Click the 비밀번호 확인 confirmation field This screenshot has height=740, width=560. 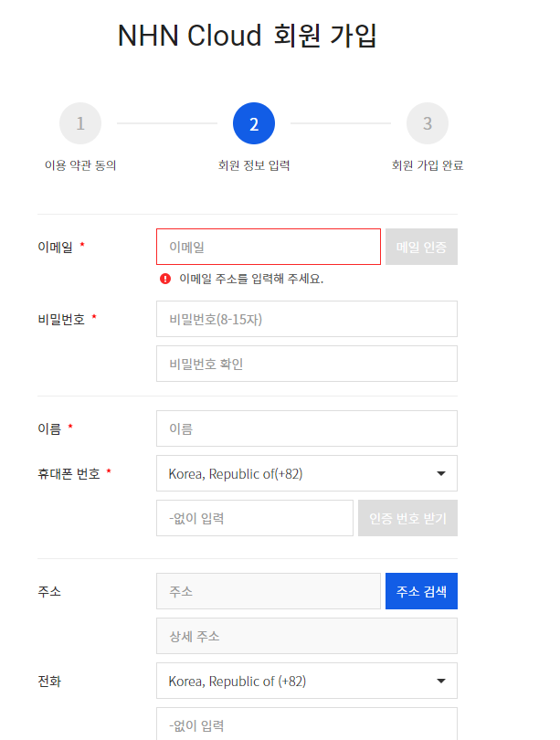(x=306, y=363)
